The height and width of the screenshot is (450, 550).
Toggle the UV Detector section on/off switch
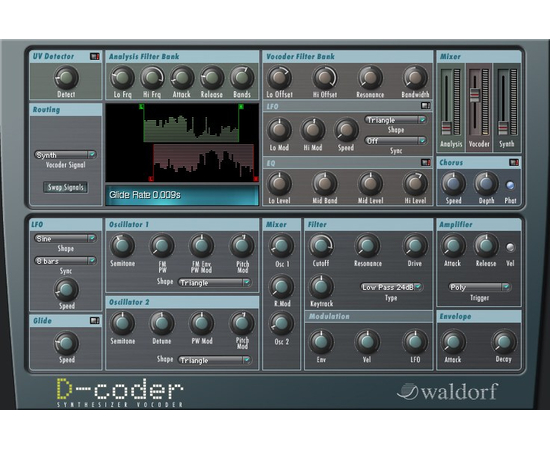tap(94, 56)
